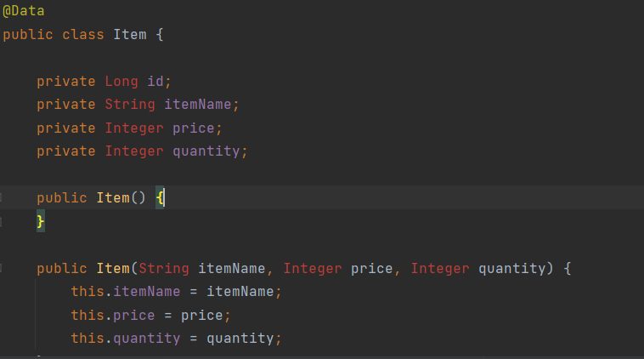The height and width of the screenshot is (359, 644).
Task: Click the price parameter in the constructor signature
Action: [371, 269]
